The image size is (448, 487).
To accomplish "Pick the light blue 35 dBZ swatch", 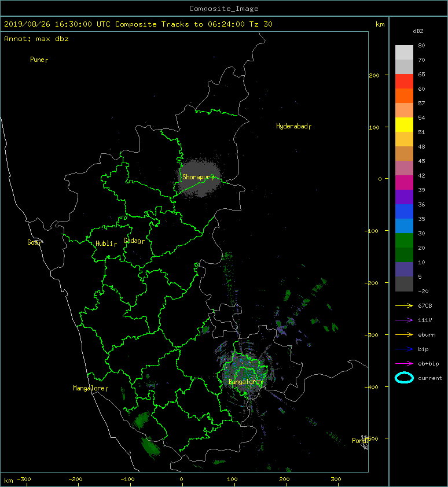I will point(404,226).
